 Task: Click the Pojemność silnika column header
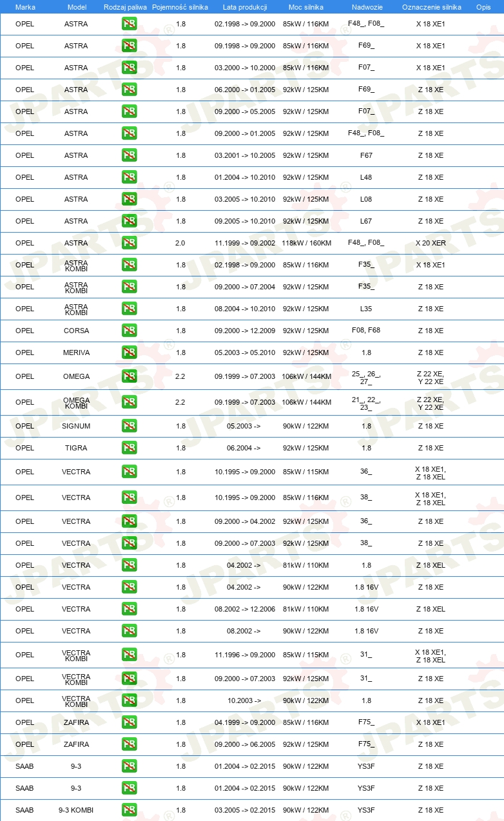point(180,7)
